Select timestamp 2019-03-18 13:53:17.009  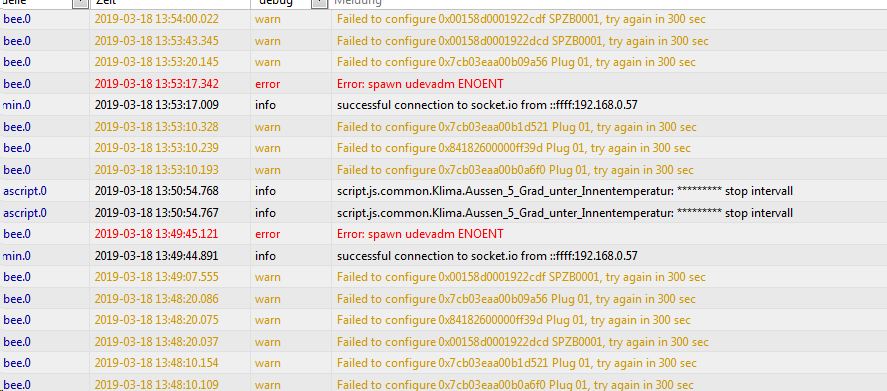(156, 105)
